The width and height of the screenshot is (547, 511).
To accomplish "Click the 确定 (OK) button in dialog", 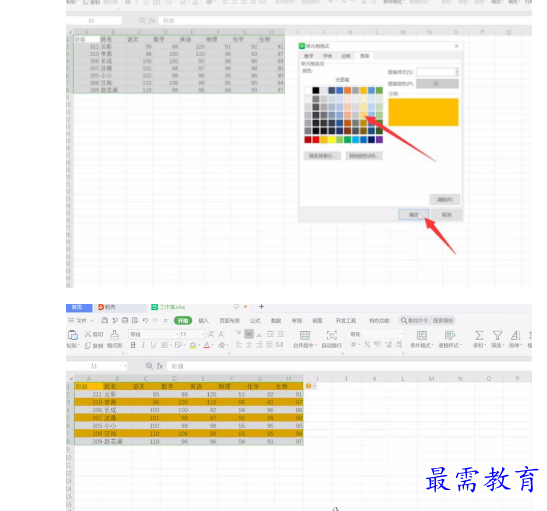I will 414,215.
